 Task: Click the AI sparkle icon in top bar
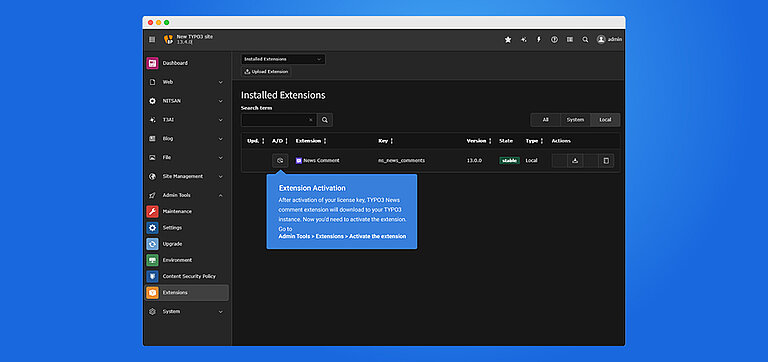coord(524,40)
